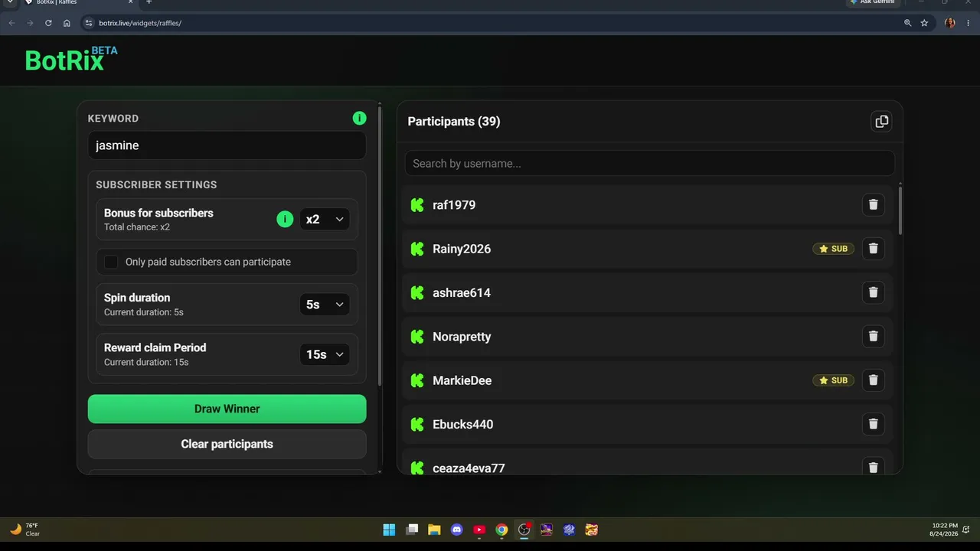This screenshot has height=551, width=980.
Task: Open a new browser tab
Action: 149,2
